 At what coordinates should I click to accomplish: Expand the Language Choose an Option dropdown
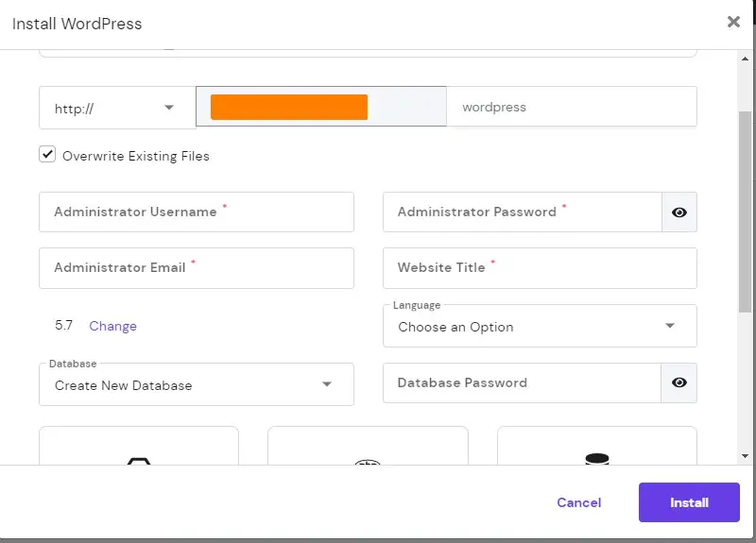coord(540,326)
